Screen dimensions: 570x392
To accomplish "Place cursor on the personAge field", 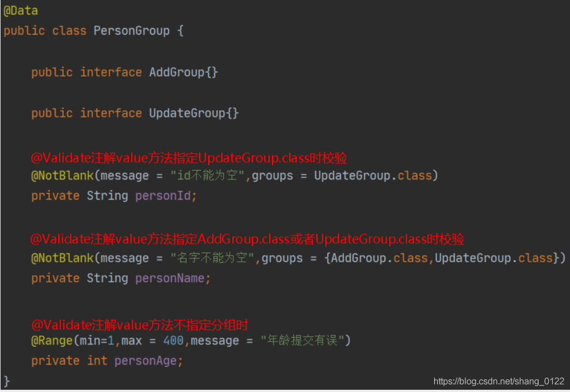I will coord(145,361).
